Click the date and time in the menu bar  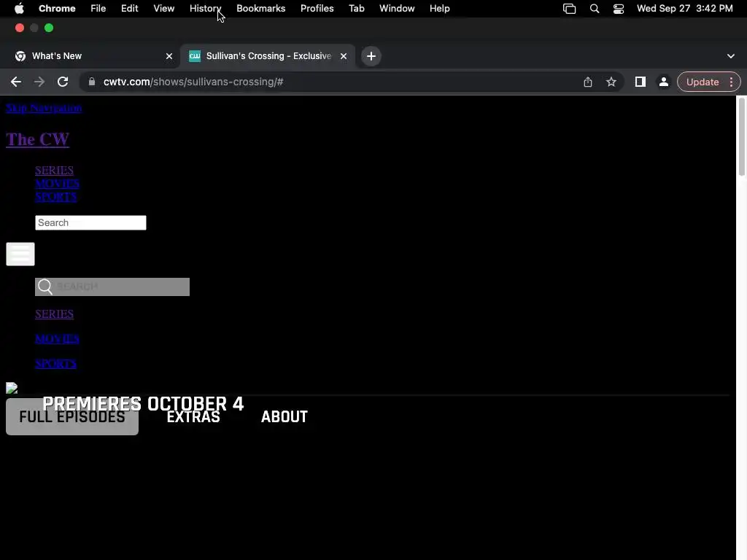684,9
